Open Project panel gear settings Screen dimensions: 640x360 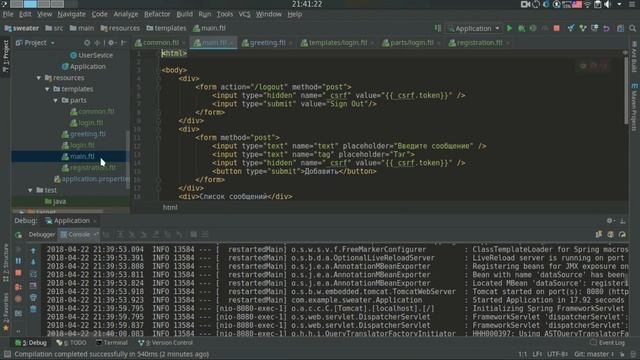[111, 42]
